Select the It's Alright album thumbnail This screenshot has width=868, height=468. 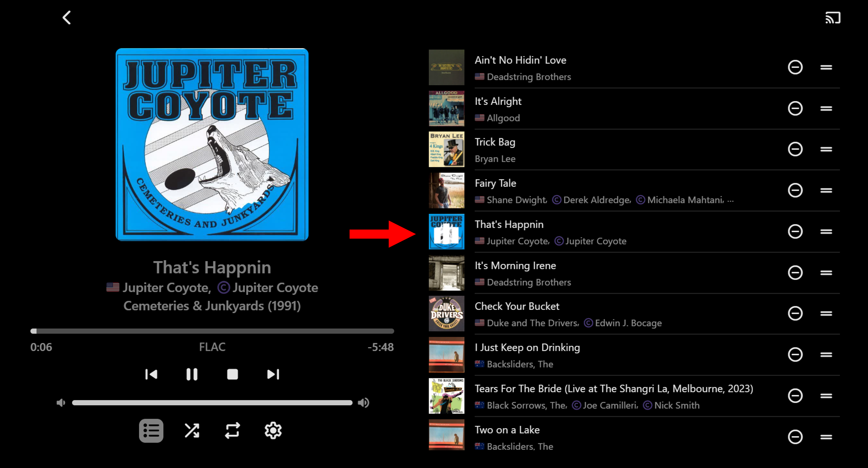coord(446,108)
